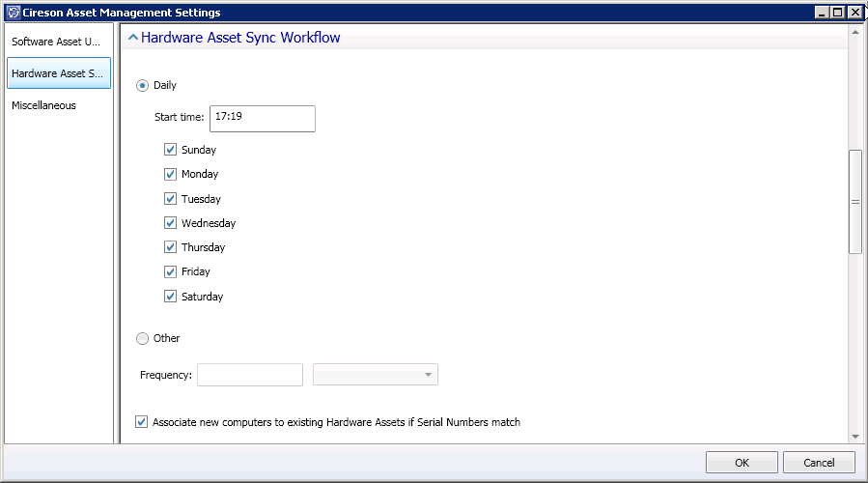Open the Frequency unit dropdown

coord(376,375)
